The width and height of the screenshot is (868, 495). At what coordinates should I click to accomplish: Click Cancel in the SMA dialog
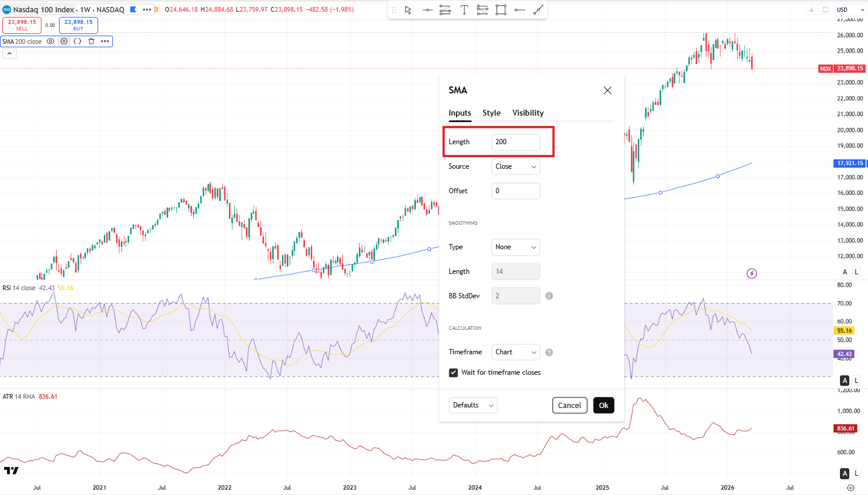pos(569,405)
